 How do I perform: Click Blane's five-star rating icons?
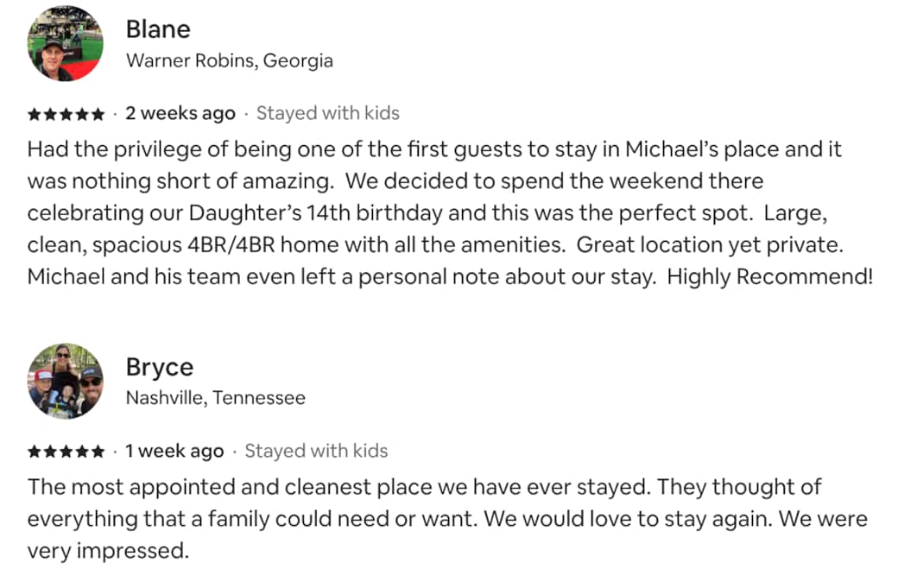tap(66, 114)
